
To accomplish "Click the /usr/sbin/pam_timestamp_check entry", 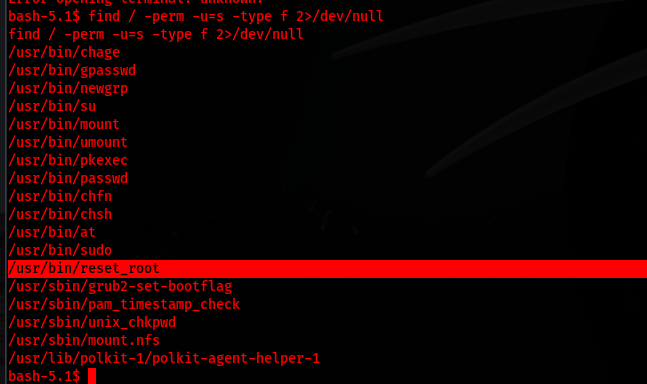I will (x=124, y=304).
